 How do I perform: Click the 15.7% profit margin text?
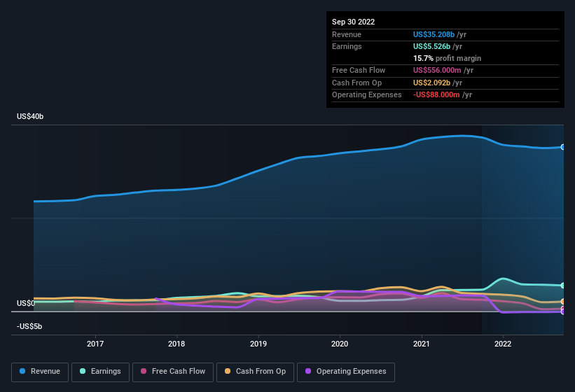point(447,58)
